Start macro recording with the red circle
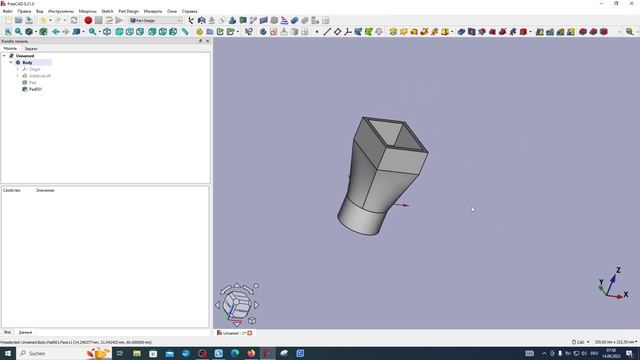640x360 pixels. pos(88,20)
